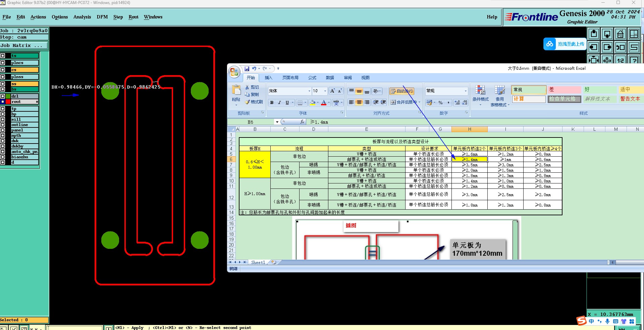Expand the Merge & Center dropdown arrow
The width and height of the screenshot is (644, 330).
pos(419,102)
